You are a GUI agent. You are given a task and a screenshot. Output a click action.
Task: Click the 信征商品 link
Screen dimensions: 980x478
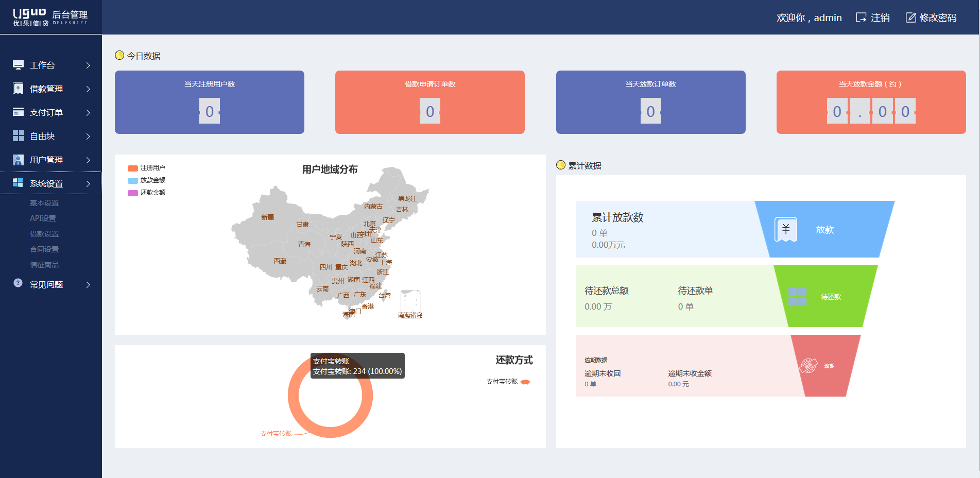point(44,264)
